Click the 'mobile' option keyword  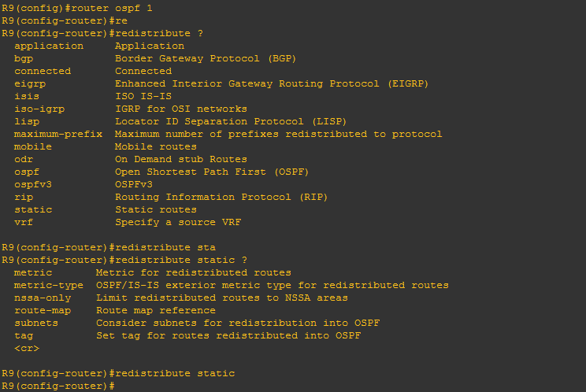(33, 146)
